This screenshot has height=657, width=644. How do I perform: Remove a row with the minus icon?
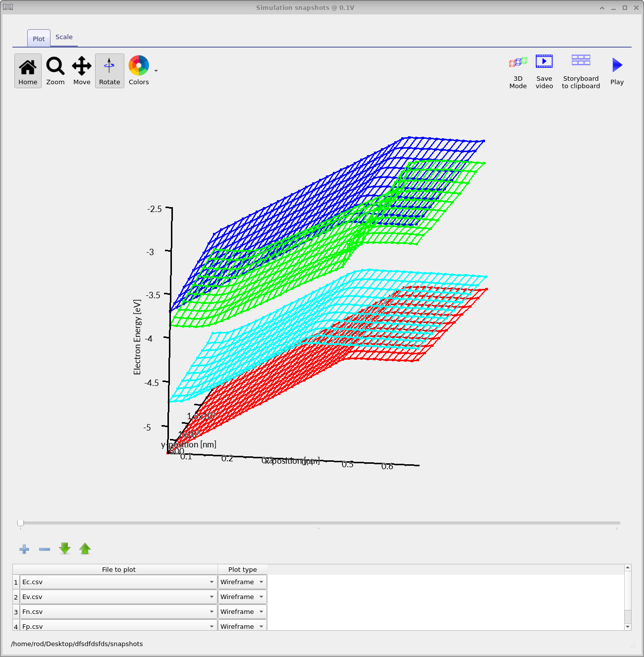[x=45, y=549]
